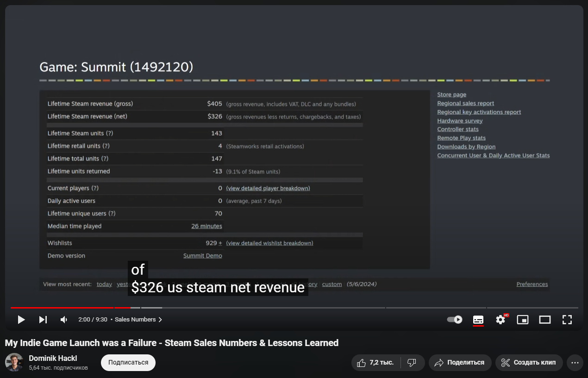Expand the Sales Numbers chapter list

(138, 320)
